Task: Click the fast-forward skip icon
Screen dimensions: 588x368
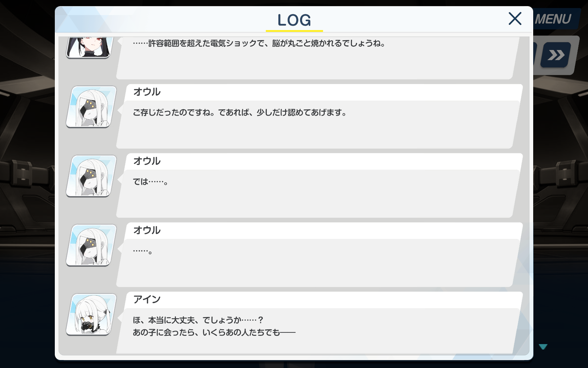Action: coord(556,55)
